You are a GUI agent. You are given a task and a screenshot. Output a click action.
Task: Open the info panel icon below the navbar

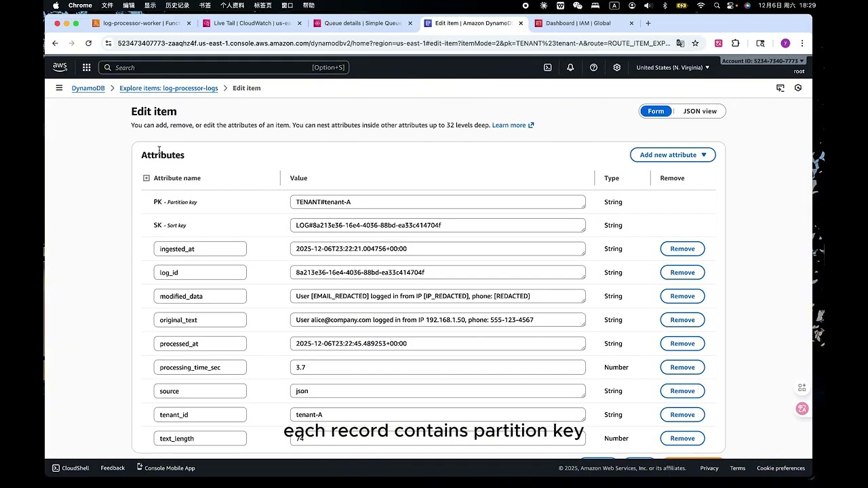tap(781, 88)
